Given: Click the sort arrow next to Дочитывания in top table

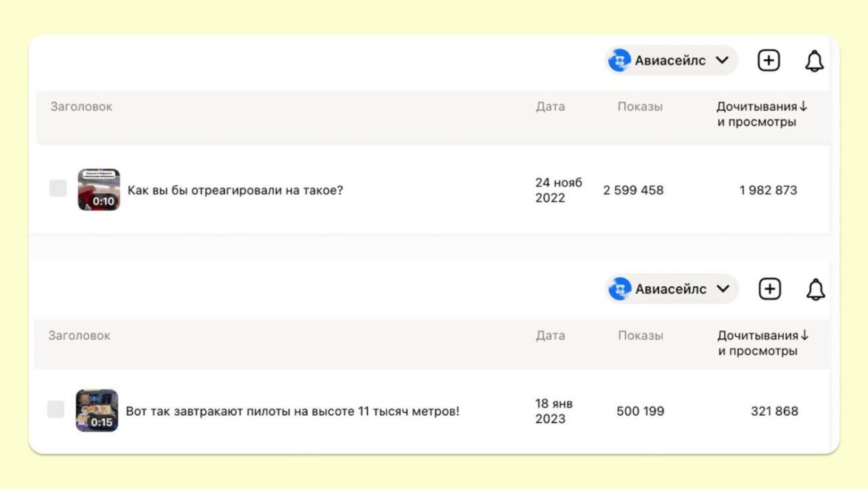Looking at the screenshot, I should [804, 106].
